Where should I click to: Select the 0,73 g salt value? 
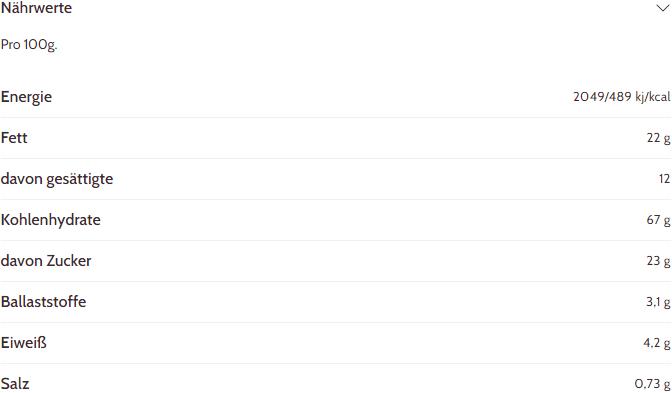(652, 384)
